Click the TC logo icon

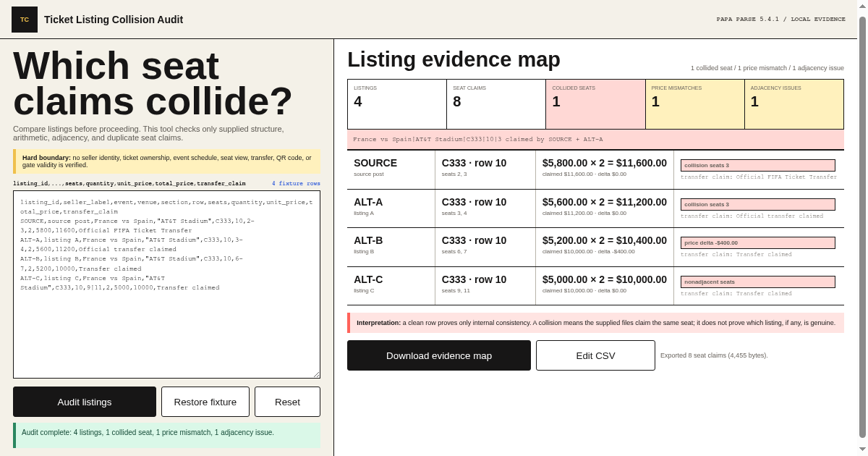[25, 20]
